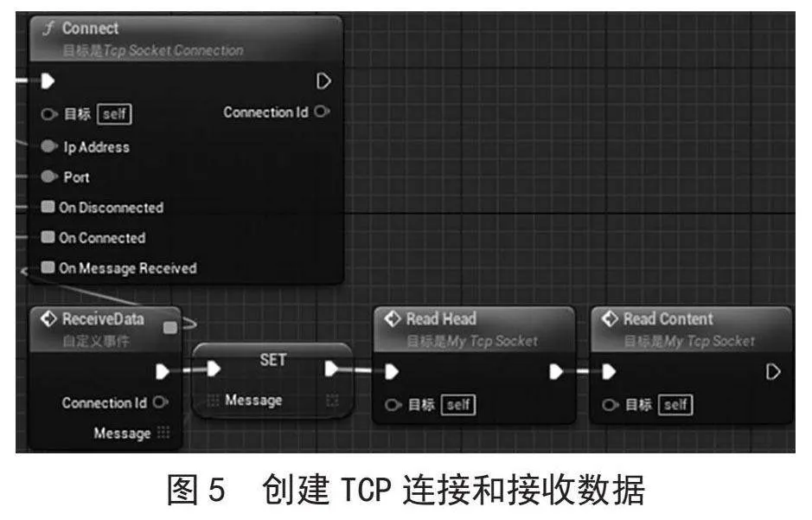This screenshot has height=520, width=812.
Task: Click the On Disconnected delegate pin
Action: pyautogui.click(x=48, y=207)
